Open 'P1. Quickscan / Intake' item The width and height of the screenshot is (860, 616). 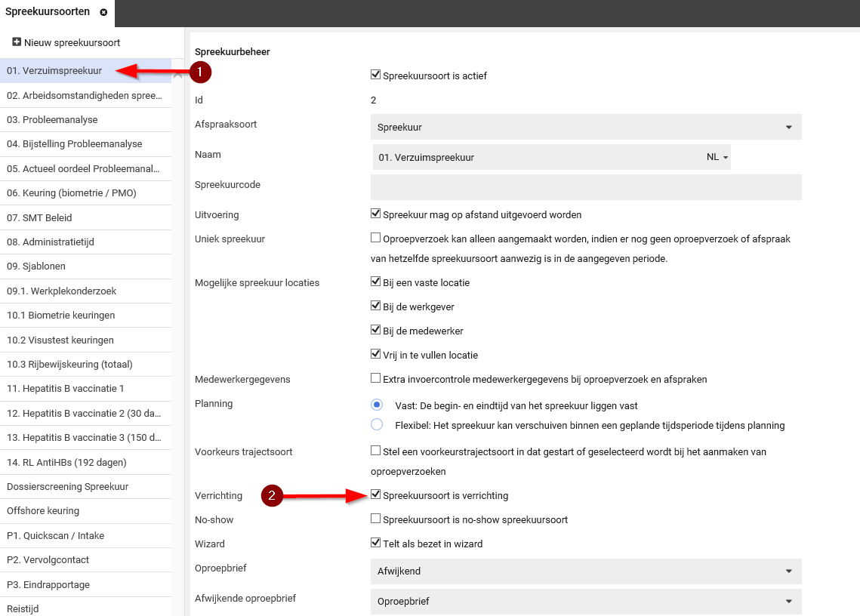click(56, 535)
